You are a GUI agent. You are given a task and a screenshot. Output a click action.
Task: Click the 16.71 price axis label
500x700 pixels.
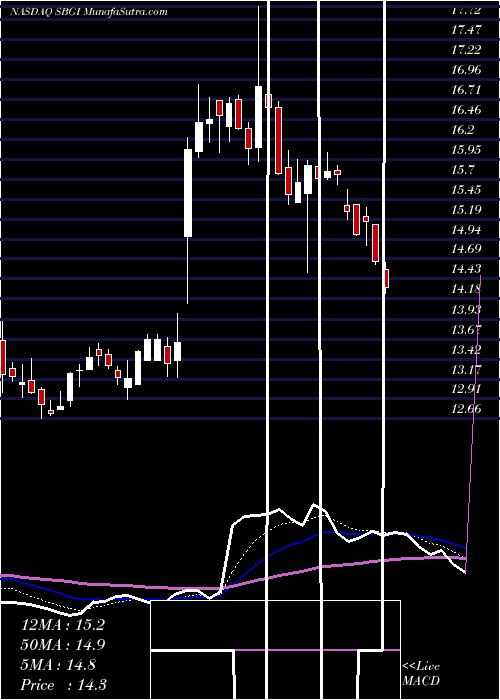[x=466, y=90]
